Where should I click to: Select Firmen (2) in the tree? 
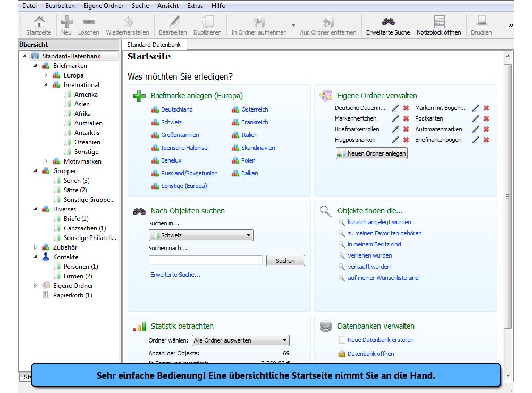78,276
